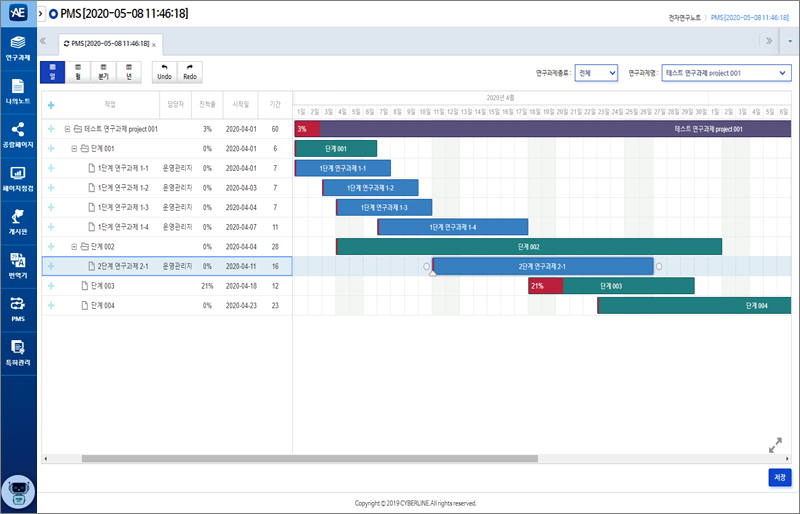Image resolution: width=800 pixels, height=514 pixels.
Task: Open the tab list dropdown arrow at far right
Action: click(789, 42)
